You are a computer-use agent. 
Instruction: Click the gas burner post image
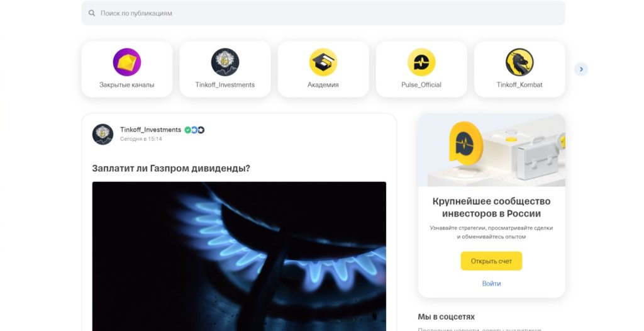click(239, 256)
